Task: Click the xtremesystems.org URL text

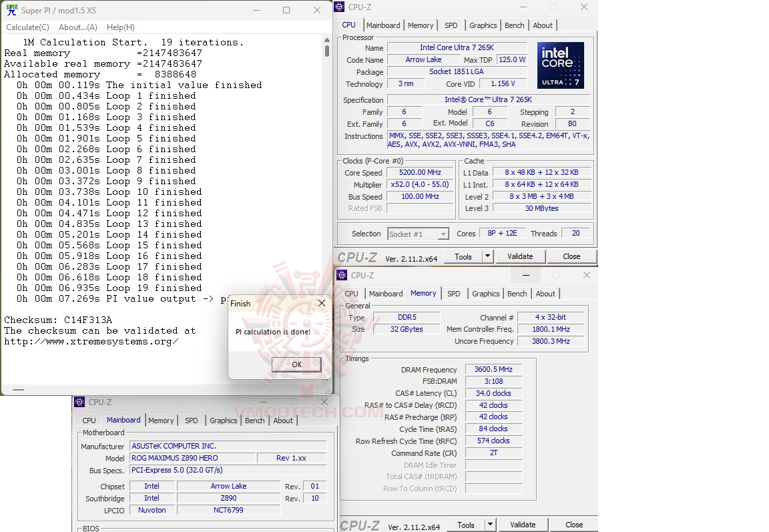Action: tap(91, 341)
